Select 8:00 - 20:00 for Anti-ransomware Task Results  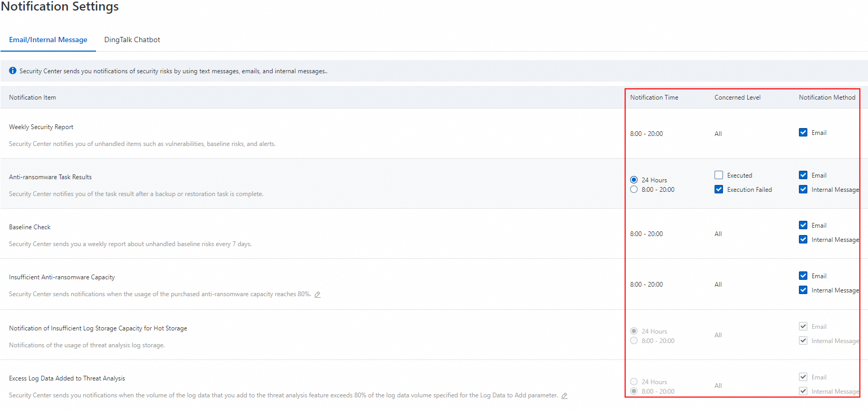click(x=634, y=189)
